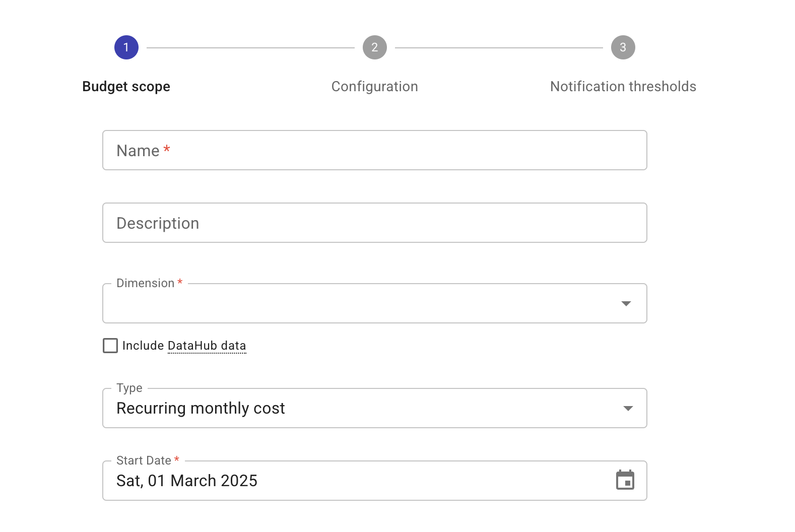This screenshot has height=532, width=795.
Task: Toggle the Include DataHub data checkbox
Action: [110, 346]
